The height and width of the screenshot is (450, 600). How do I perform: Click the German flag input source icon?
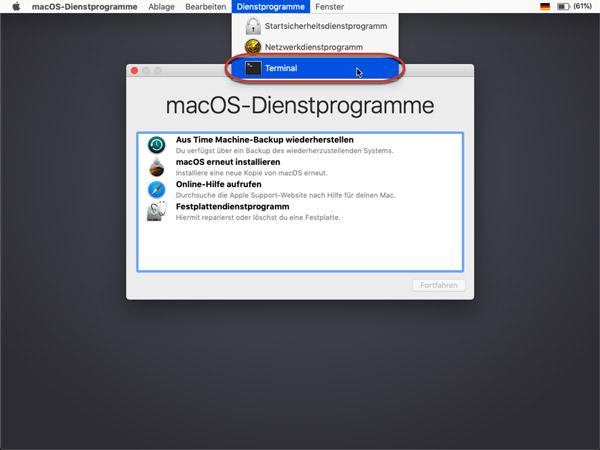(x=545, y=7)
